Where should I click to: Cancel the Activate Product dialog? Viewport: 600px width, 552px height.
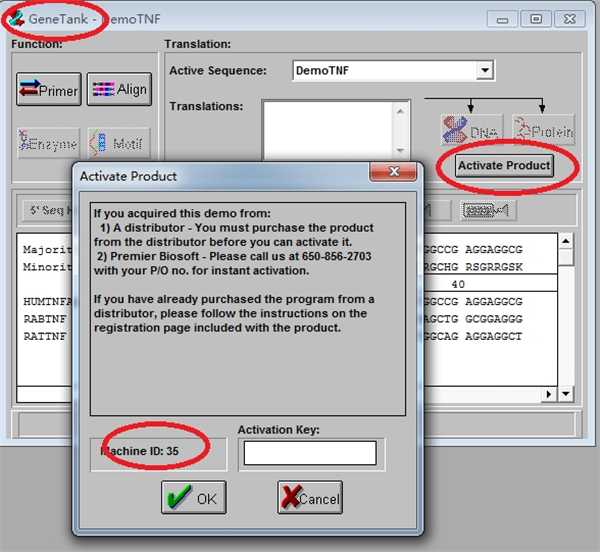[309, 497]
